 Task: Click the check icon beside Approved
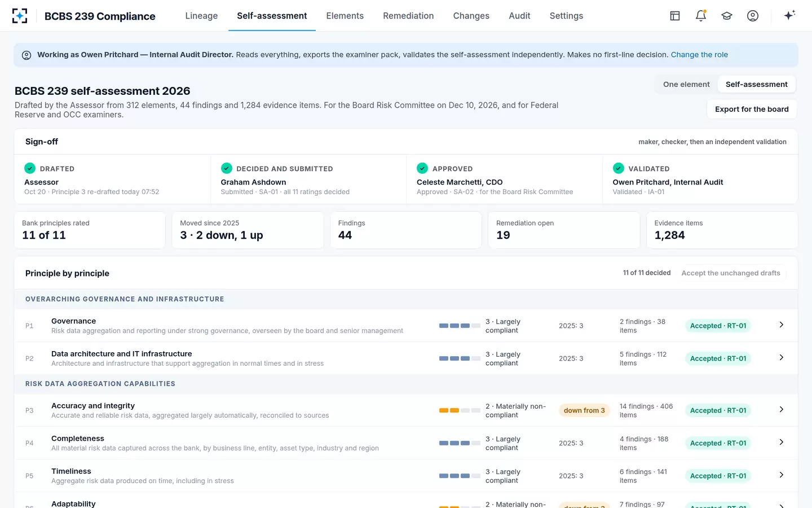(x=422, y=168)
